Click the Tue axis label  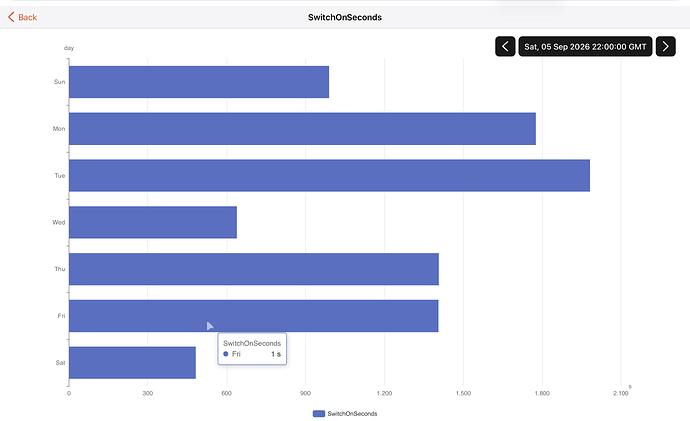(x=60, y=176)
